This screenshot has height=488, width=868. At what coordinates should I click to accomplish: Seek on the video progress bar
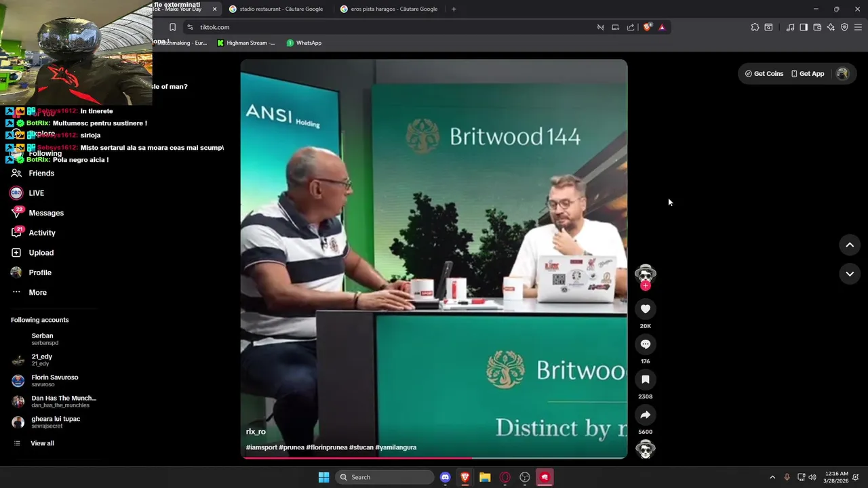(434, 458)
